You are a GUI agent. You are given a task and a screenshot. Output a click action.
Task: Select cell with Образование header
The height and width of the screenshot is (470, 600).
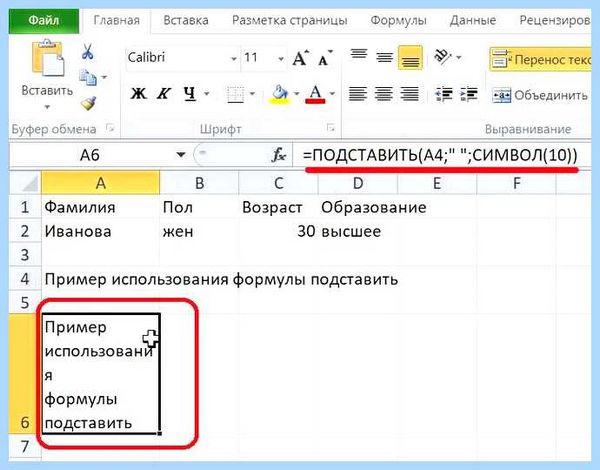(x=358, y=207)
